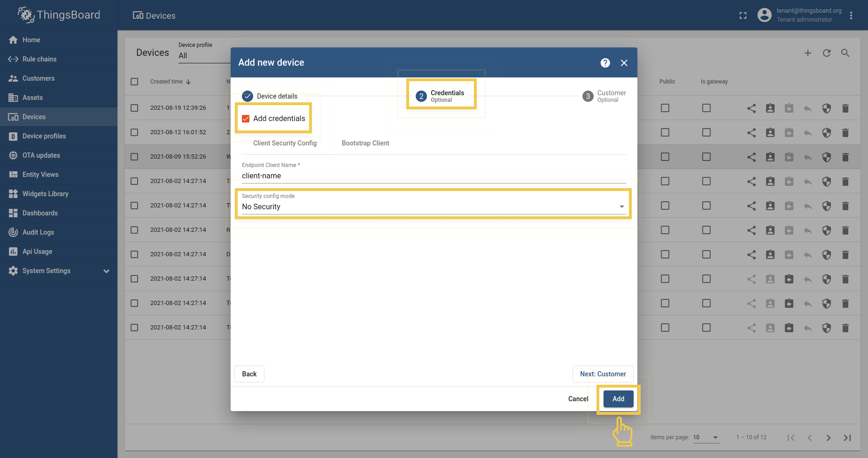The width and height of the screenshot is (868, 458).
Task: Share icon in 2021-08-12 16:01:52 row
Action: tap(751, 133)
